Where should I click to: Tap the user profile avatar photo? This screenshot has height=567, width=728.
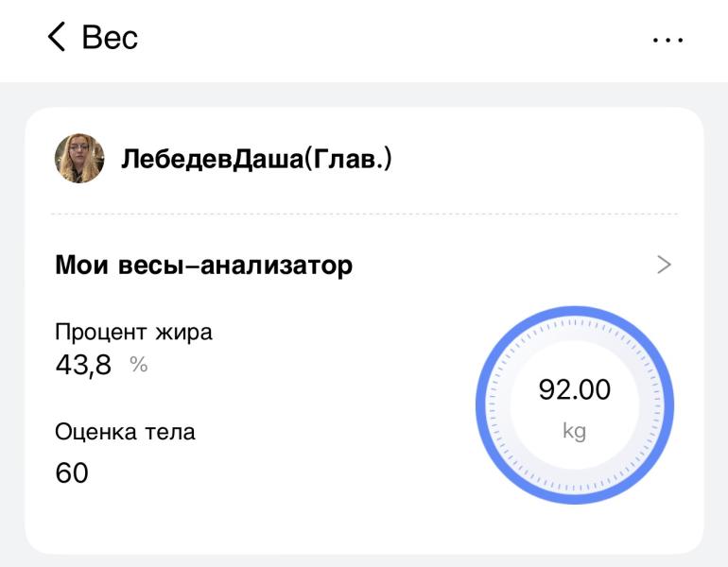pyautogui.click(x=79, y=159)
